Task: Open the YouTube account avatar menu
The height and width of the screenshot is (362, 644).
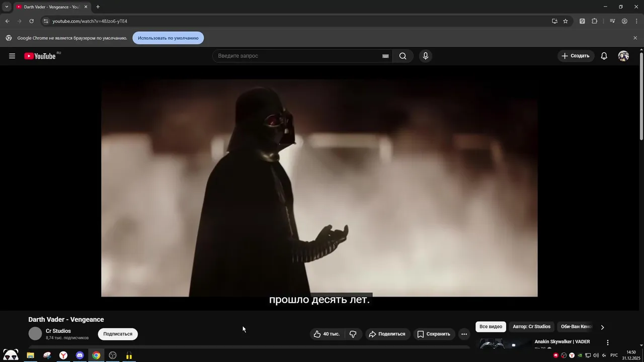Action: coord(623,56)
